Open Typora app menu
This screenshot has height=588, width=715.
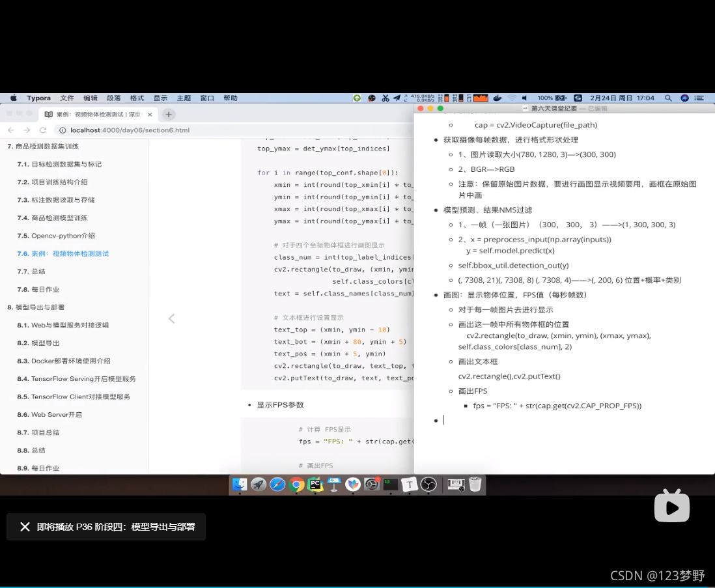click(39, 98)
